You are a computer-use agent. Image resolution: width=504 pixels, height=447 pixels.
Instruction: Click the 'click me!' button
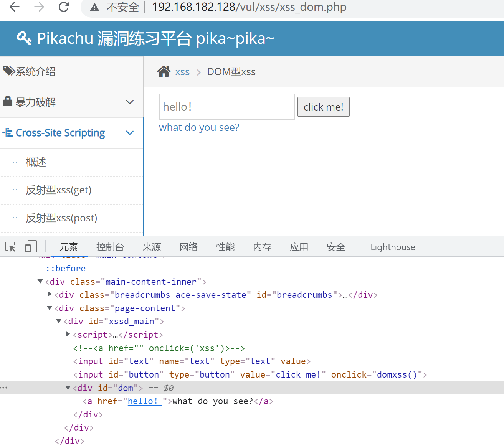click(x=324, y=107)
